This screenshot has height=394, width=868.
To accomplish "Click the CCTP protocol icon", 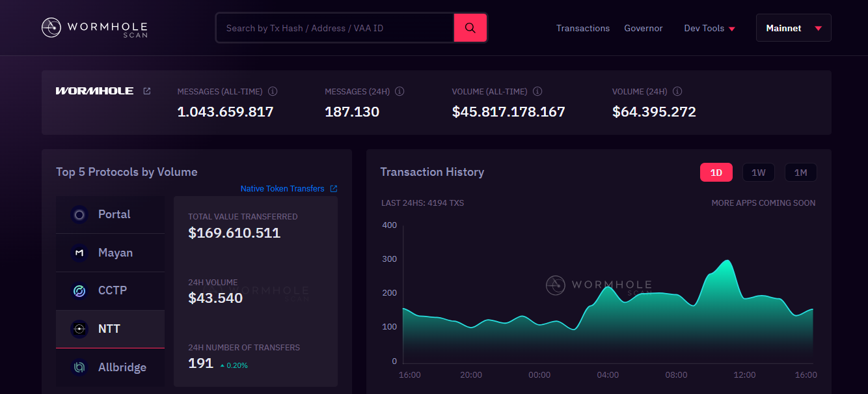I will click(x=79, y=290).
